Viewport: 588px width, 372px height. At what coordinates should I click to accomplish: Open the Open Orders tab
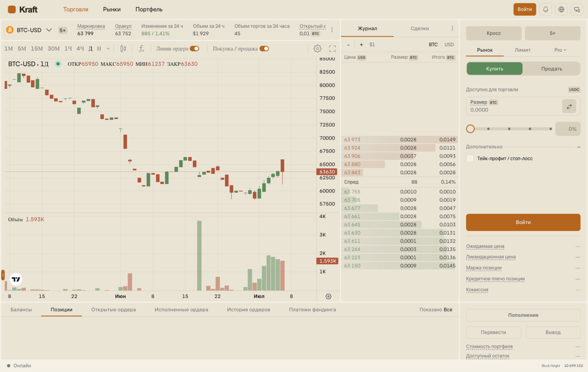tap(113, 310)
